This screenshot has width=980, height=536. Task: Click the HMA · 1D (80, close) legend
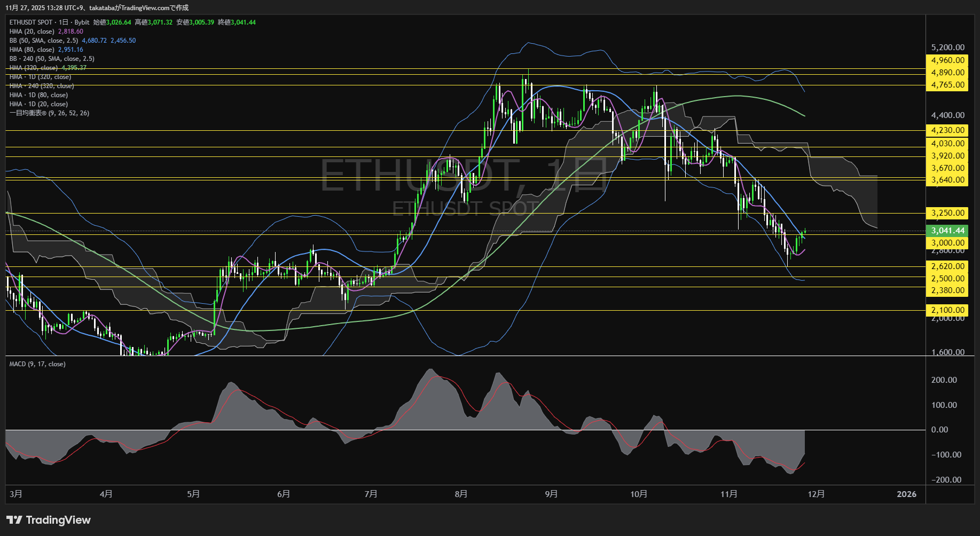pyautogui.click(x=38, y=95)
